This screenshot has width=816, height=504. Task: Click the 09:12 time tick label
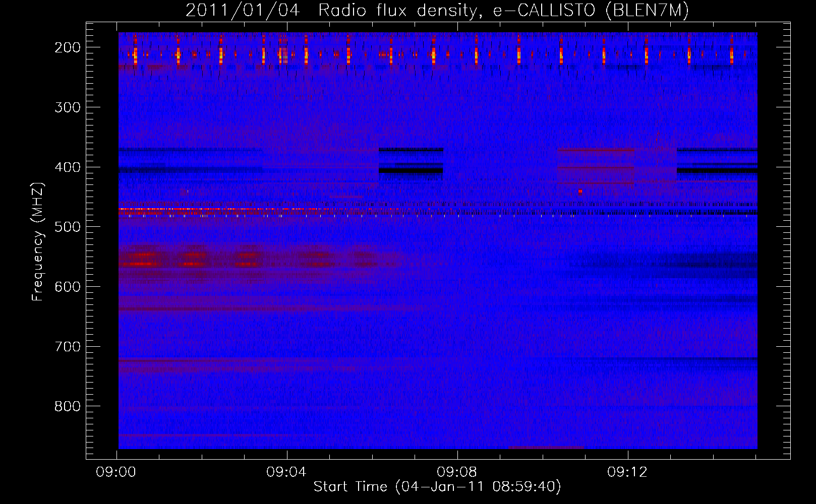(x=627, y=472)
